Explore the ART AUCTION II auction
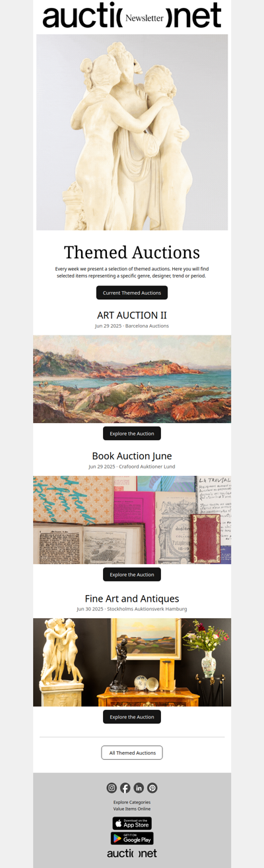Image resolution: width=264 pixels, height=868 pixels. pos(132,434)
